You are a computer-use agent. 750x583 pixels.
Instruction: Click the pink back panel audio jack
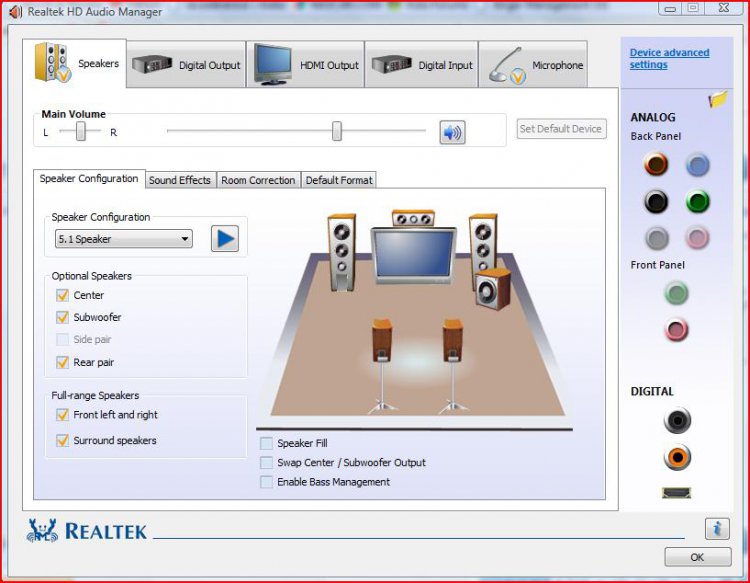click(x=697, y=238)
